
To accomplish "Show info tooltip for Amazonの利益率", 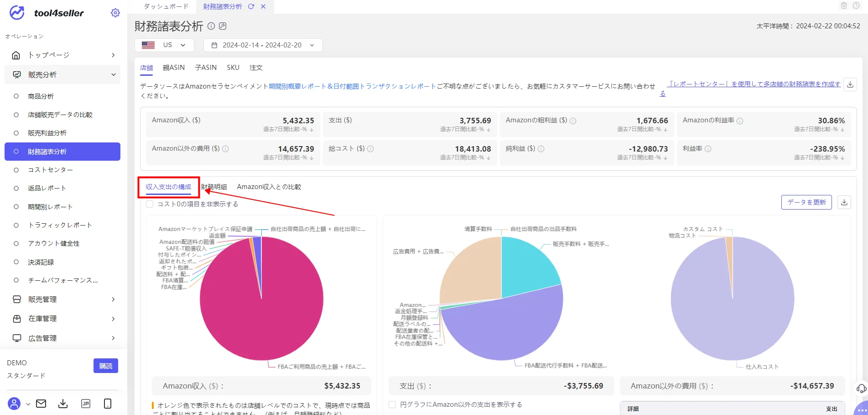I will (740, 121).
